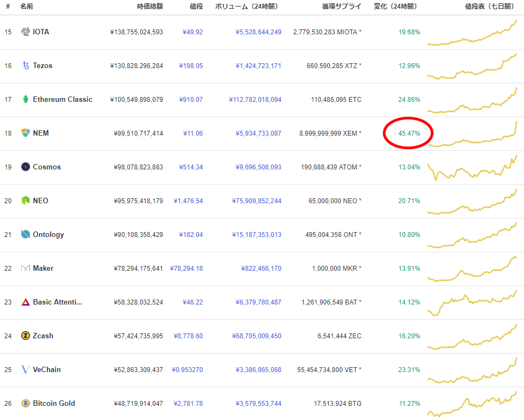
Task: Open the VeChain name link
Action: [47, 369]
